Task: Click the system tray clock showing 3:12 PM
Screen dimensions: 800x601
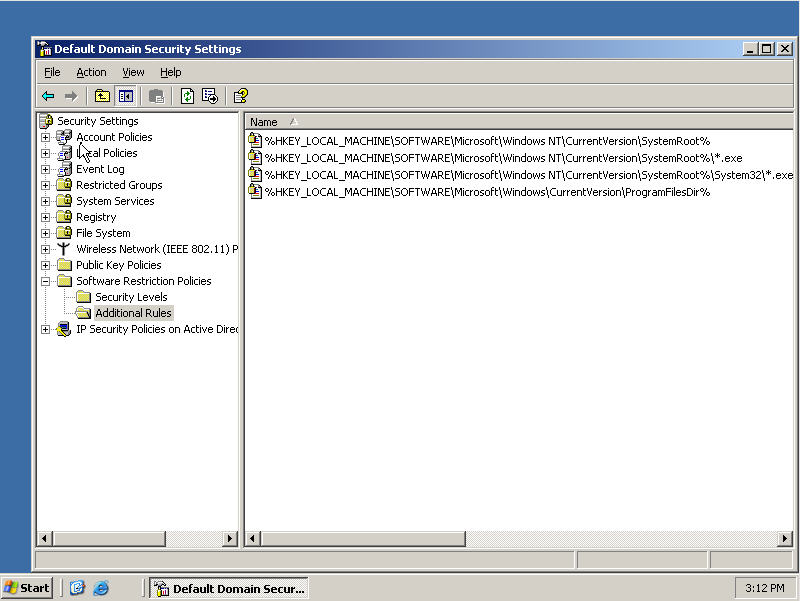Action: (x=765, y=588)
